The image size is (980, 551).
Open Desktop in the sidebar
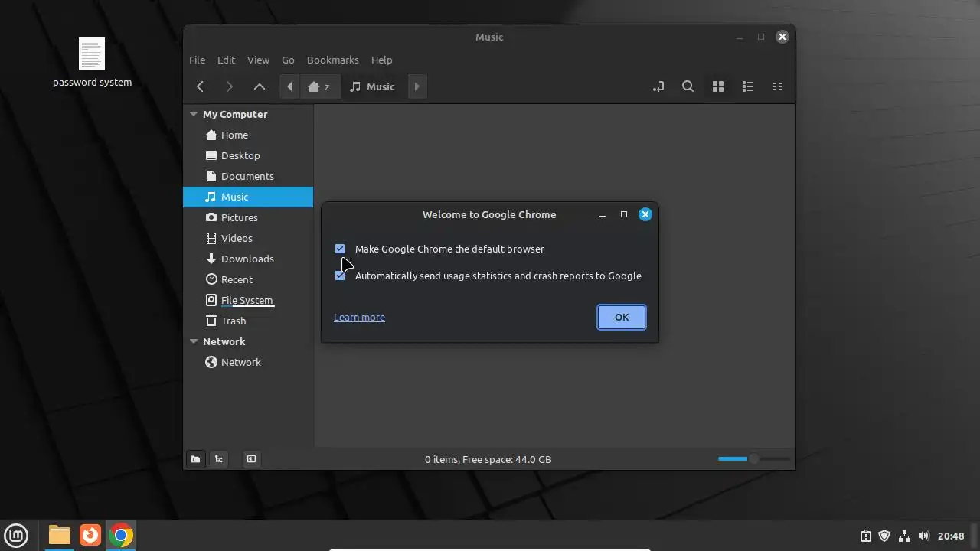[x=248, y=155]
